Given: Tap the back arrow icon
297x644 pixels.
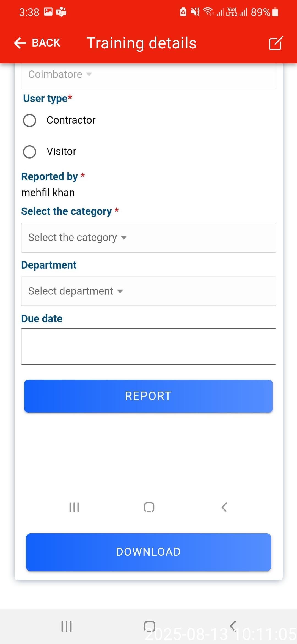Looking at the screenshot, I should [x=20, y=43].
